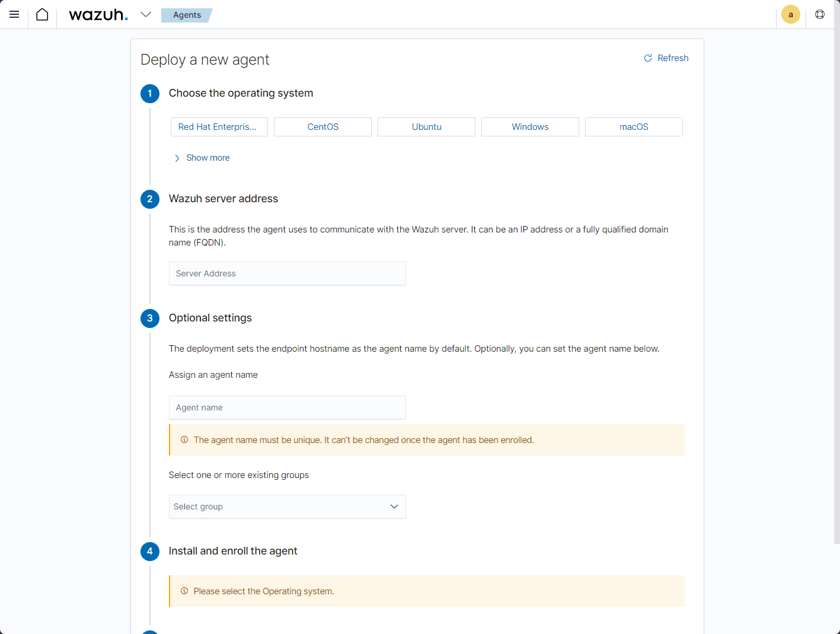Click the Agents breadcrumb tab
The width and height of the screenshot is (840, 634).
click(187, 15)
